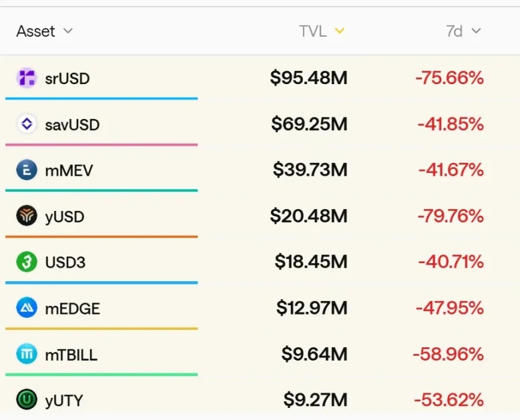
Task: Click the savUSD diamond asset icon
Action: tap(27, 124)
